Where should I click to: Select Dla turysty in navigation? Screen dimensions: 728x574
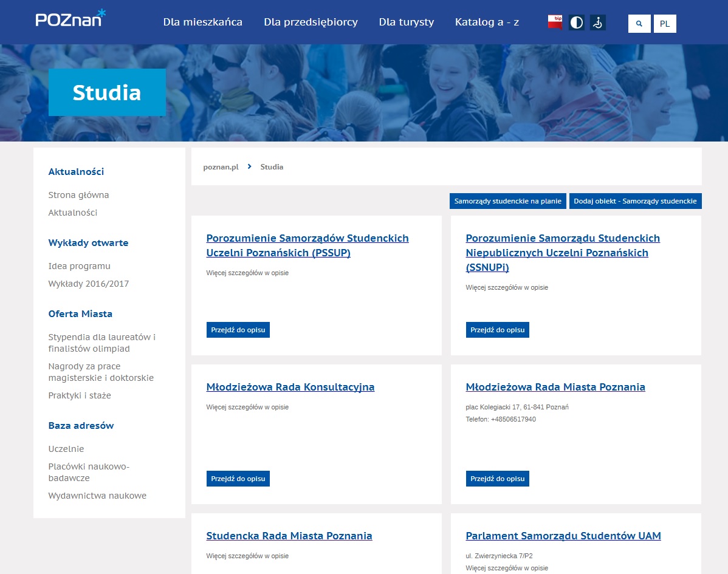pyautogui.click(x=406, y=22)
